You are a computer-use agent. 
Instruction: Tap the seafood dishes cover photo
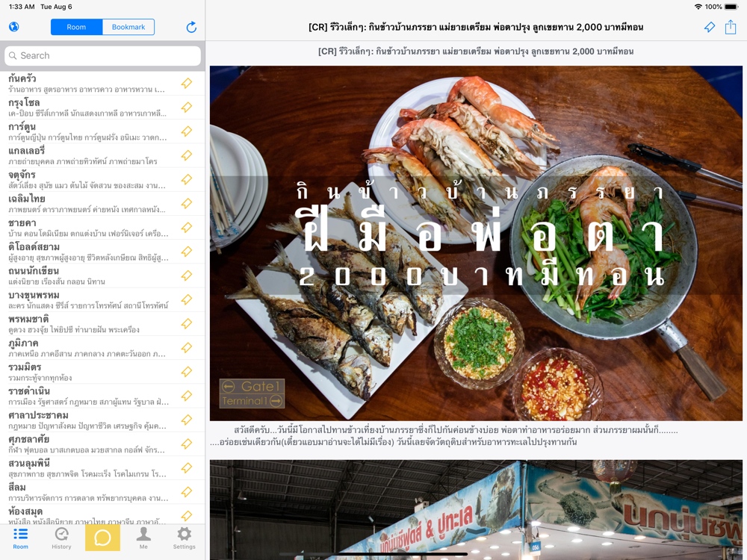(x=476, y=243)
